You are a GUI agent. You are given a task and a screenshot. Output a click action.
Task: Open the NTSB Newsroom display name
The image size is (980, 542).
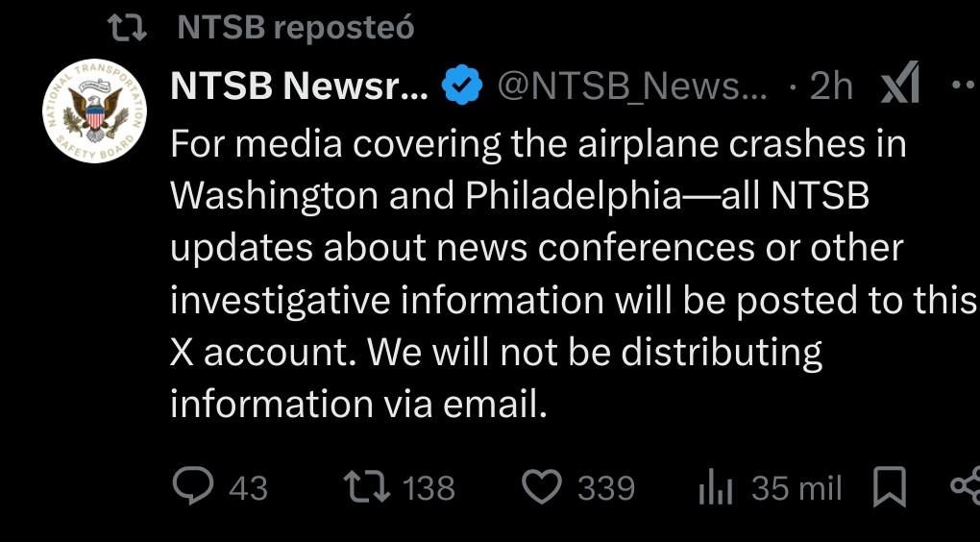pyautogui.click(x=300, y=86)
